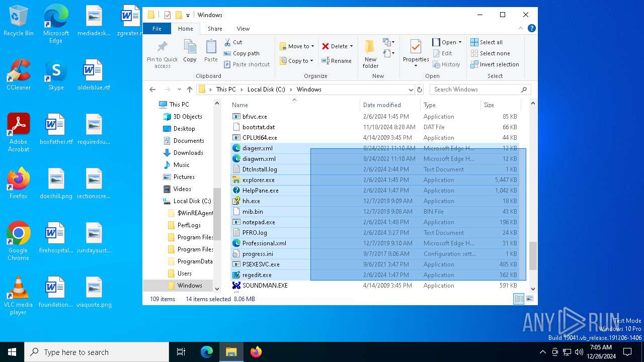The width and height of the screenshot is (644, 362).
Task: Click Copy path in the Clipboard group
Action: (x=242, y=53)
